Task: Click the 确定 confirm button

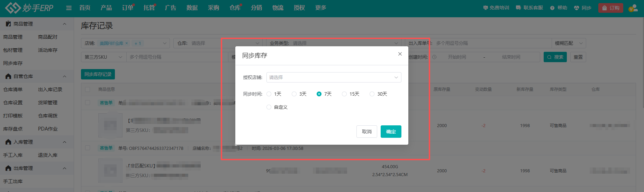Action: pyautogui.click(x=391, y=132)
